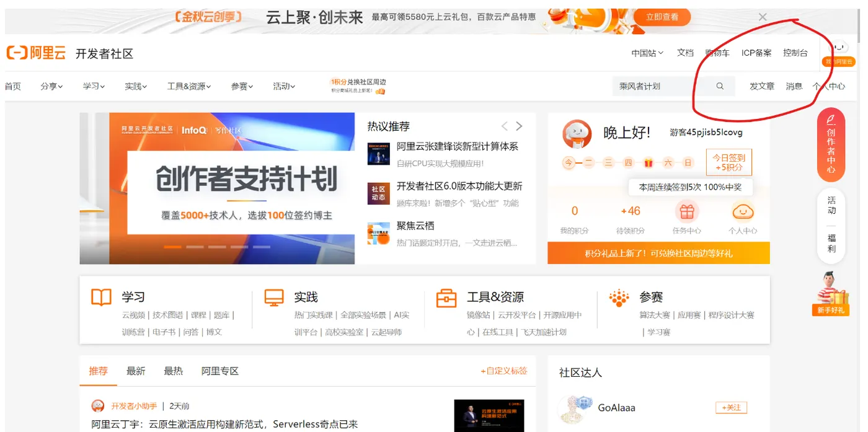Click the 工具&资源 toolbox icon
The width and height of the screenshot is (868, 432).
(446, 298)
